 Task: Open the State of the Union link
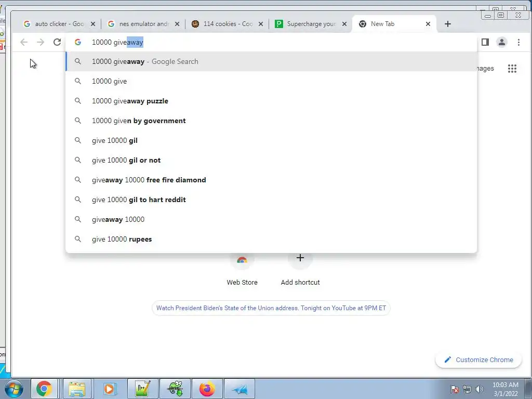(x=271, y=308)
